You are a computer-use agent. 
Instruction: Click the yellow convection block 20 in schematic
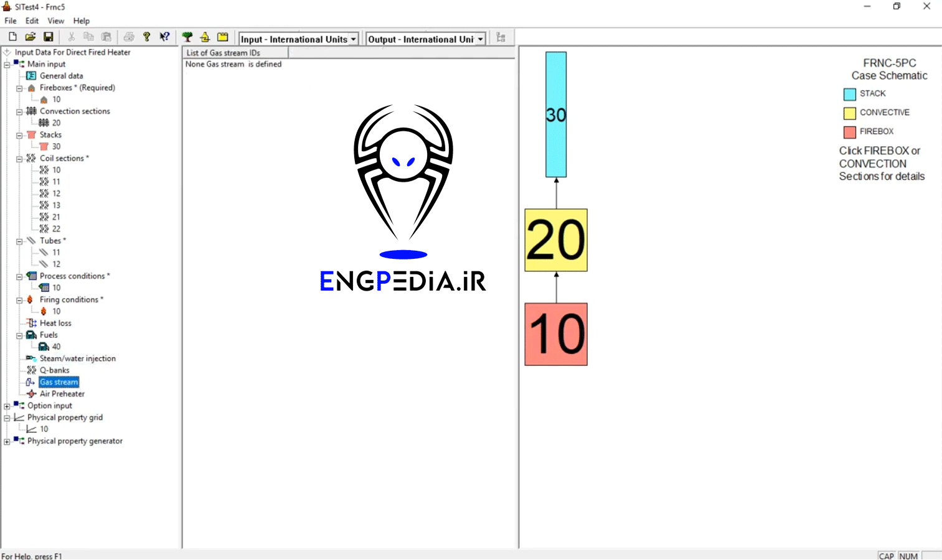[556, 240]
